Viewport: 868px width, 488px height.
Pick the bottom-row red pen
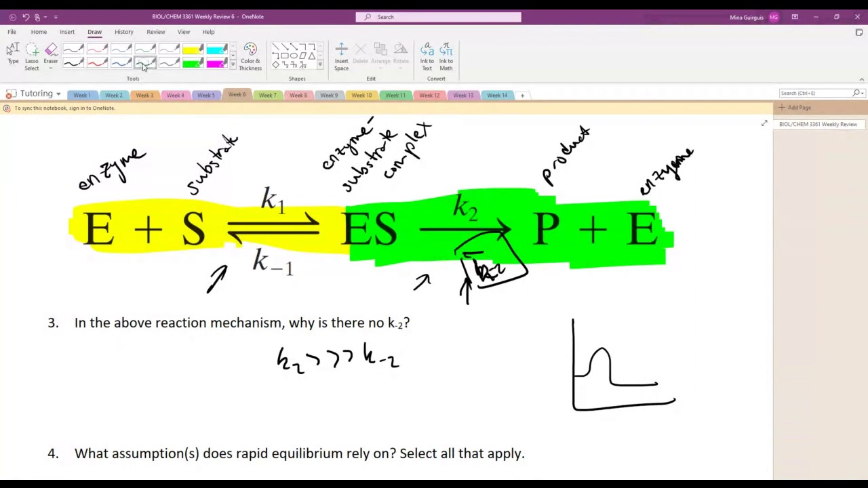97,63
